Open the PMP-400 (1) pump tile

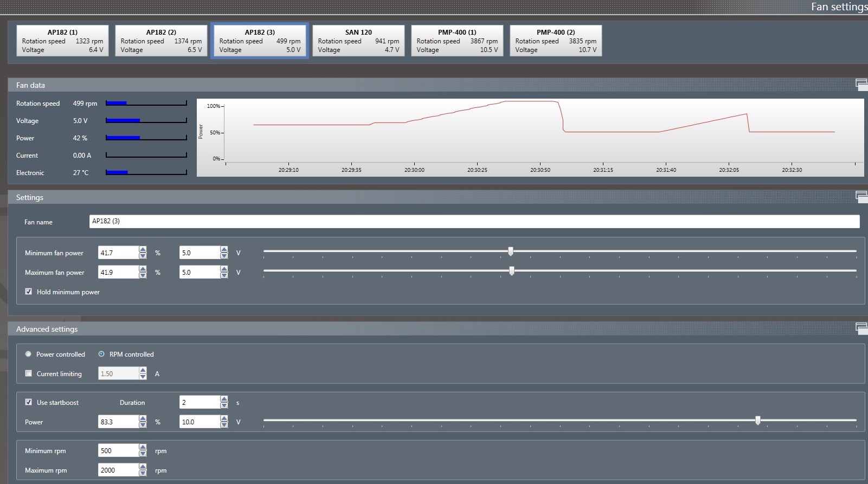[457, 41]
